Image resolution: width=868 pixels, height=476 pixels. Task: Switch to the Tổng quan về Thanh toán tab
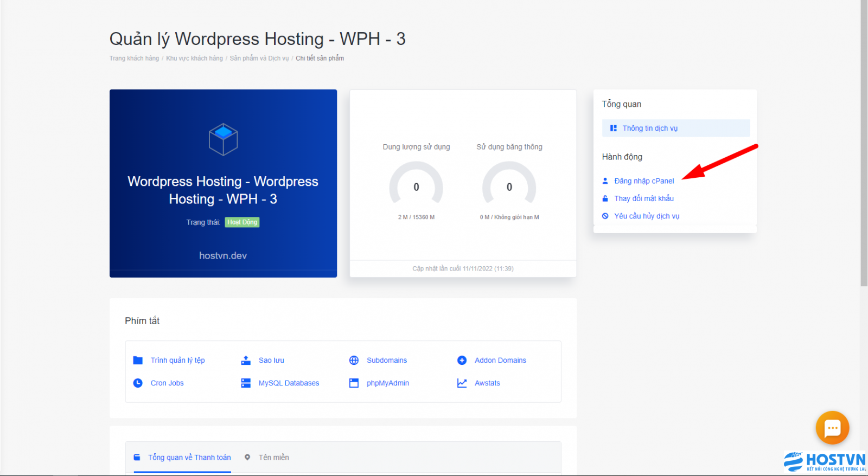click(x=182, y=458)
